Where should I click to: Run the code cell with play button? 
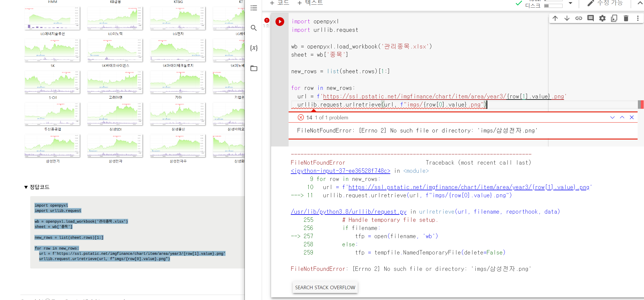(x=280, y=22)
